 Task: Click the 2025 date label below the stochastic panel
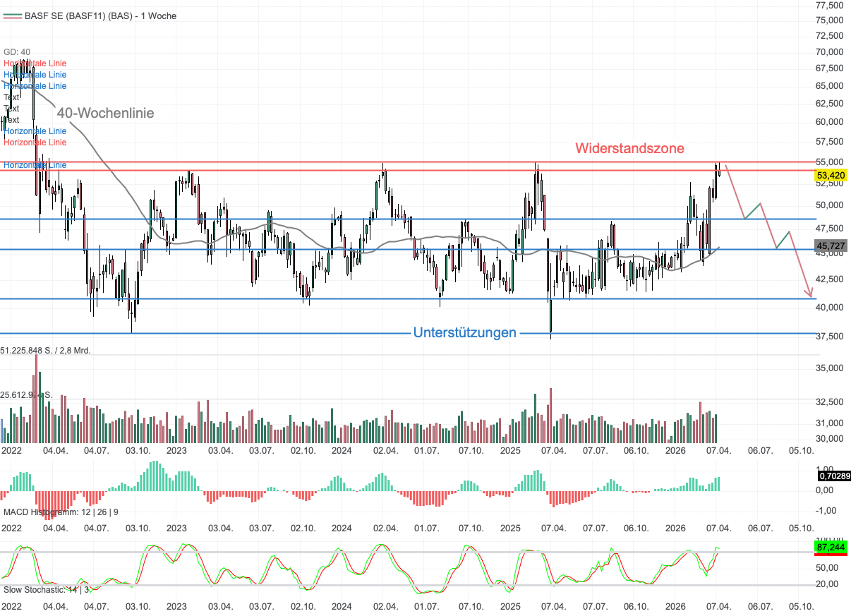coord(510,606)
